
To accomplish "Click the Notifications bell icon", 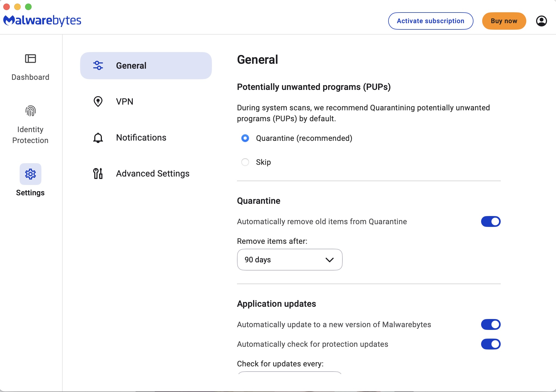I will pos(98,138).
